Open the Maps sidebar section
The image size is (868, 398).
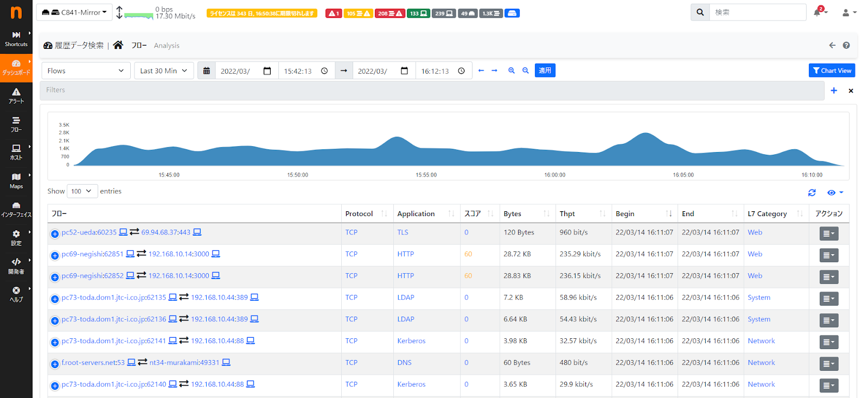[16, 181]
